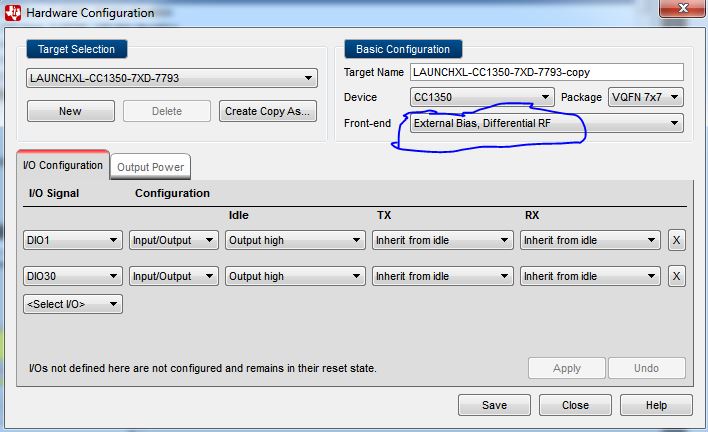Click the TX column heading
This screenshot has height=432, width=708.
click(x=384, y=215)
